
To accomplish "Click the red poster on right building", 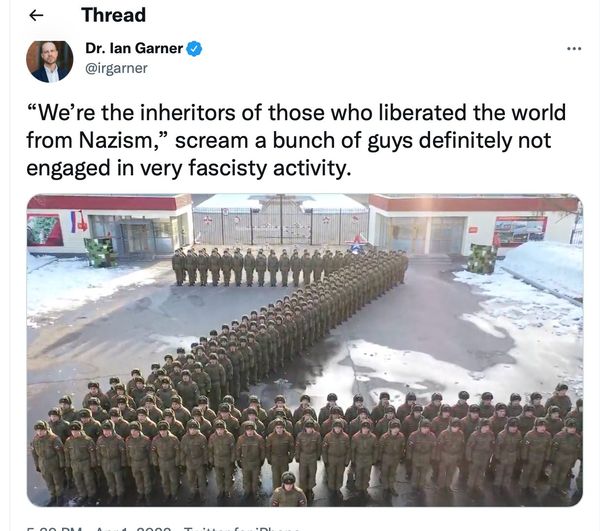I will pos(520,231).
